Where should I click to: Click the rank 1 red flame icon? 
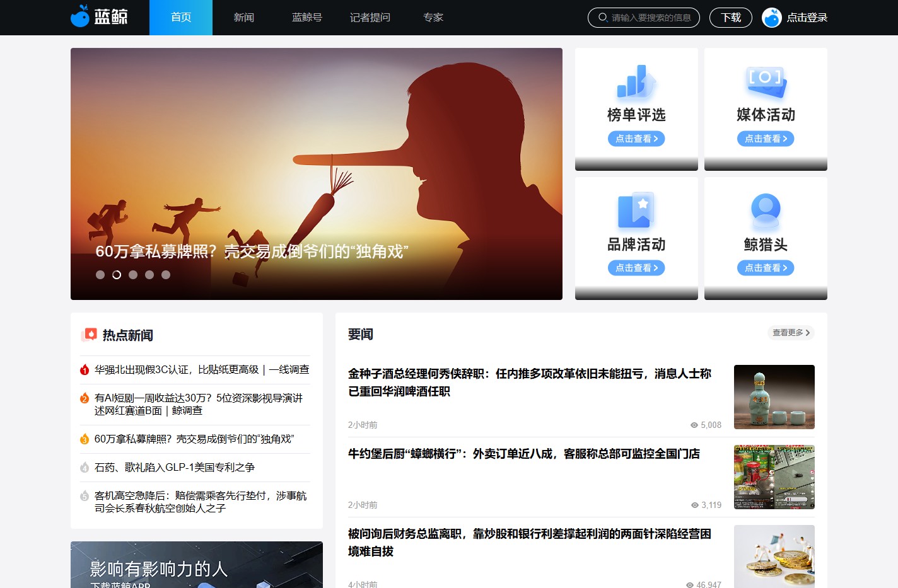coord(85,370)
